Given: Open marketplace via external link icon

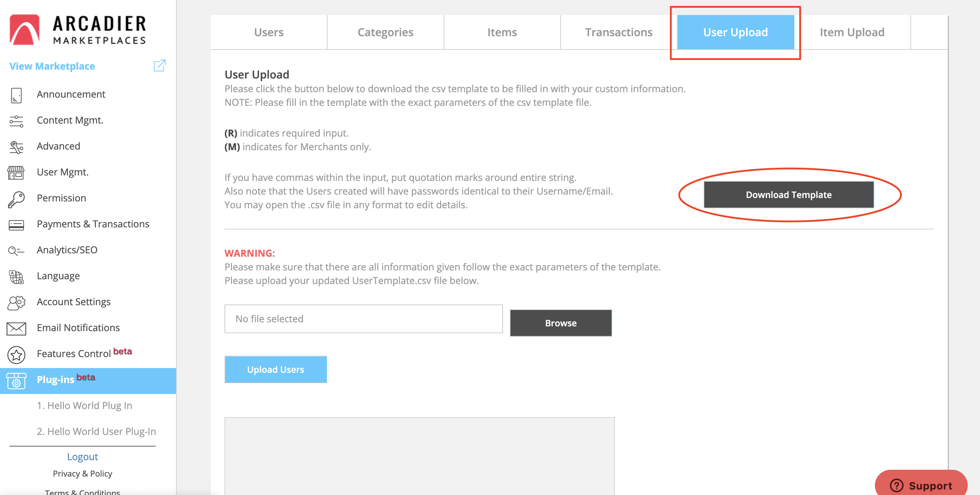Looking at the screenshot, I should [159, 66].
